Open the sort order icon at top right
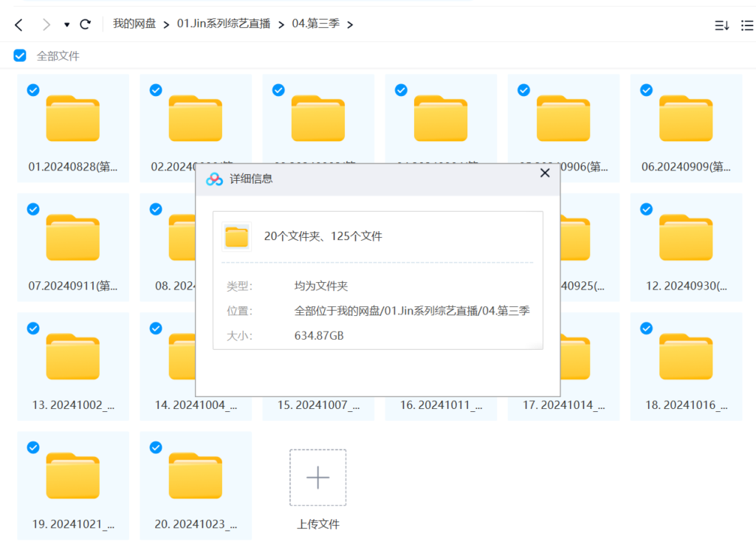Screen dimensions: 756x550 click(x=721, y=24)
